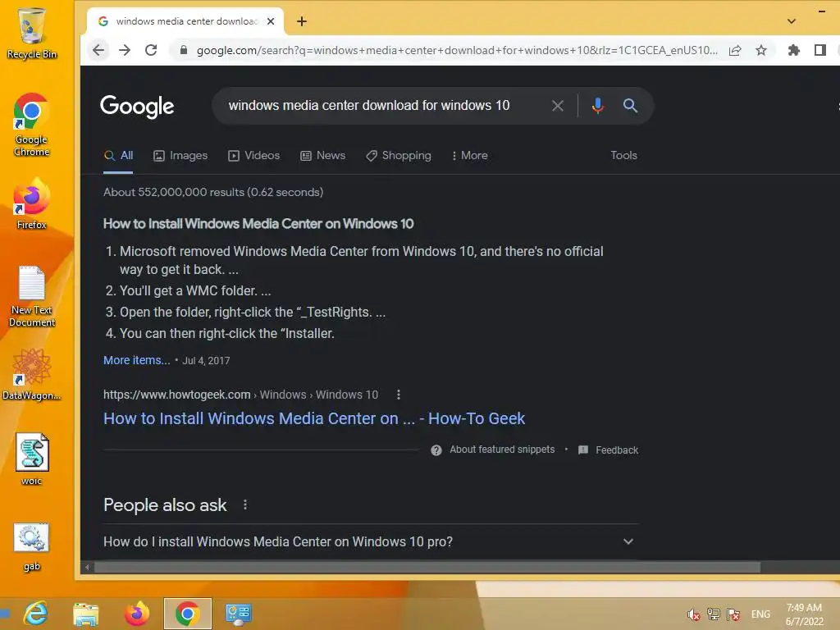Open the Chrome side panel
The width and height of the screenshot is (840, 630).
tap(819, 50)
